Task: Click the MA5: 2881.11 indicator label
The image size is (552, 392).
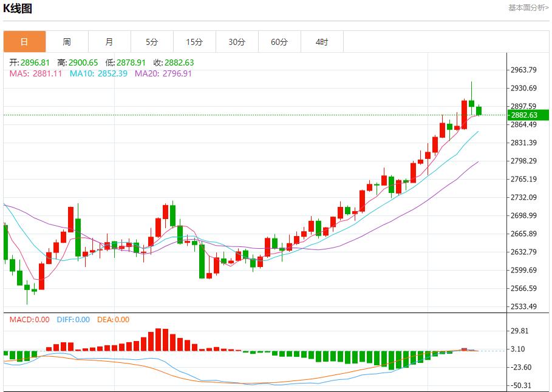Action: (x=36, y=73)
